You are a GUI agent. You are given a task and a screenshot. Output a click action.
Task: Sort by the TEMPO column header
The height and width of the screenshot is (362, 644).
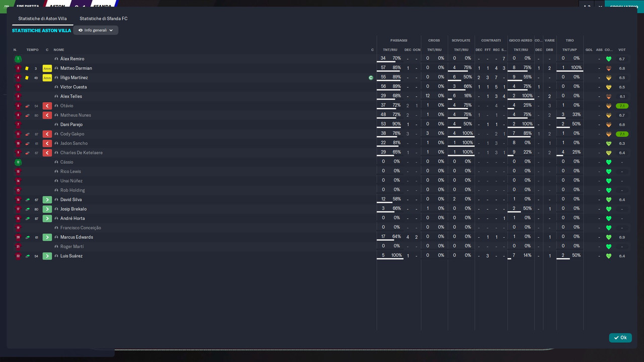pos(32,50)
